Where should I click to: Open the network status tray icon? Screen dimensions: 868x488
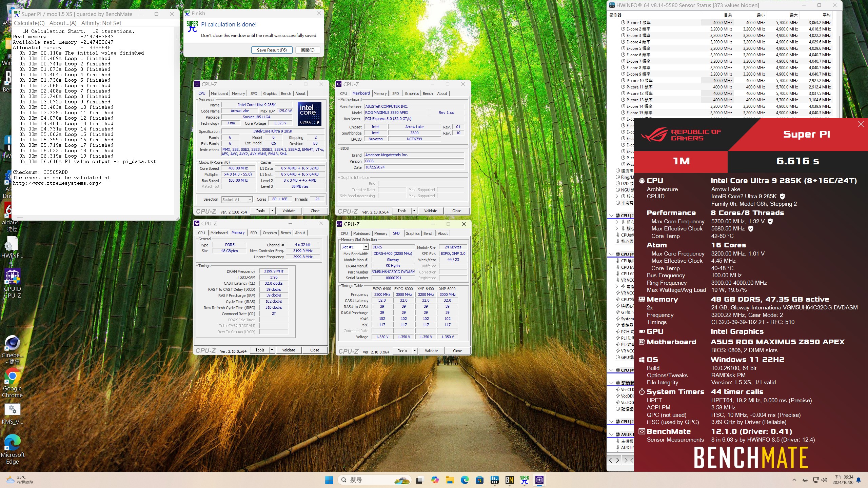click(x=816, y=480)
